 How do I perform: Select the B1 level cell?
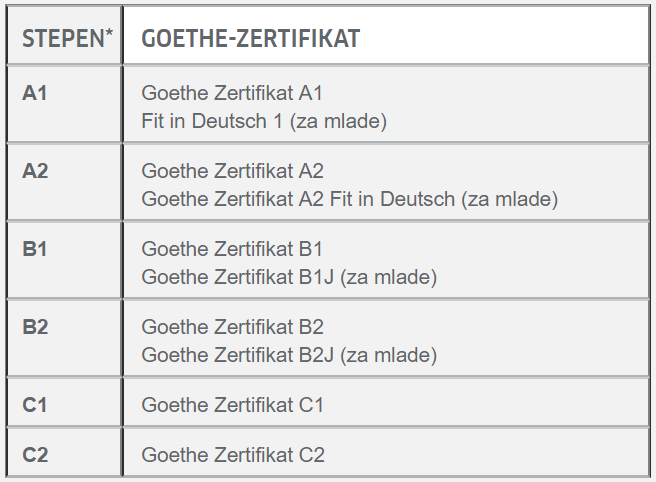pyautogui.click(x=64, y=260)
